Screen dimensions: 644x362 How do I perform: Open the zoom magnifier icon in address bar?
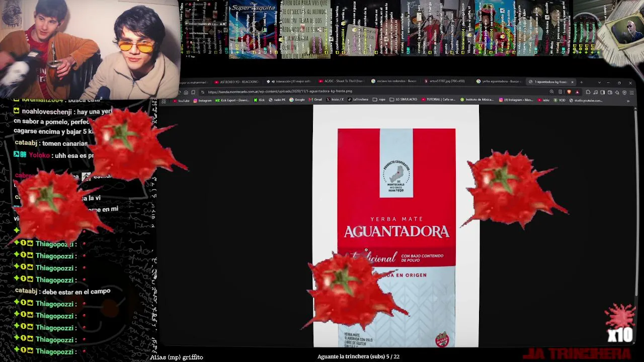(x=552, y=92)
